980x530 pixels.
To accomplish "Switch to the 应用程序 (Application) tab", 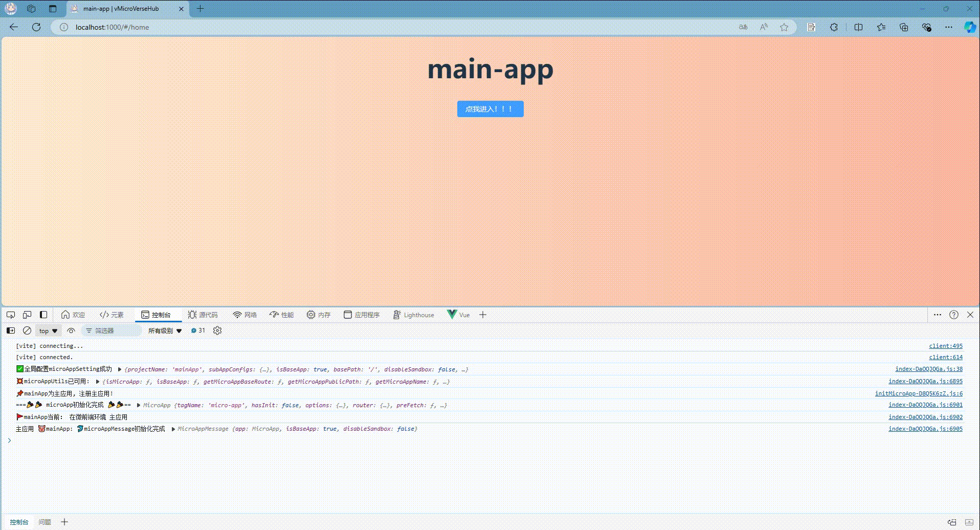I will pos(362,315).
